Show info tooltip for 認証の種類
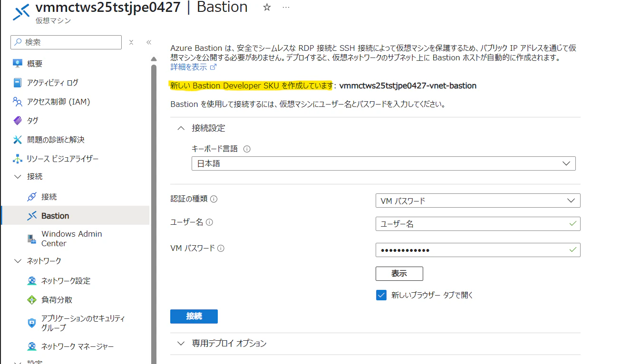 coord(213,199)
